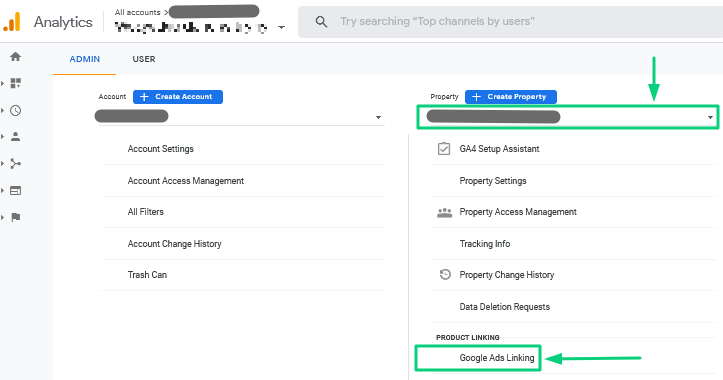Open the Analytics Home icon in sidebar
This screenshot has height=380, width=723.
point(15,57)
